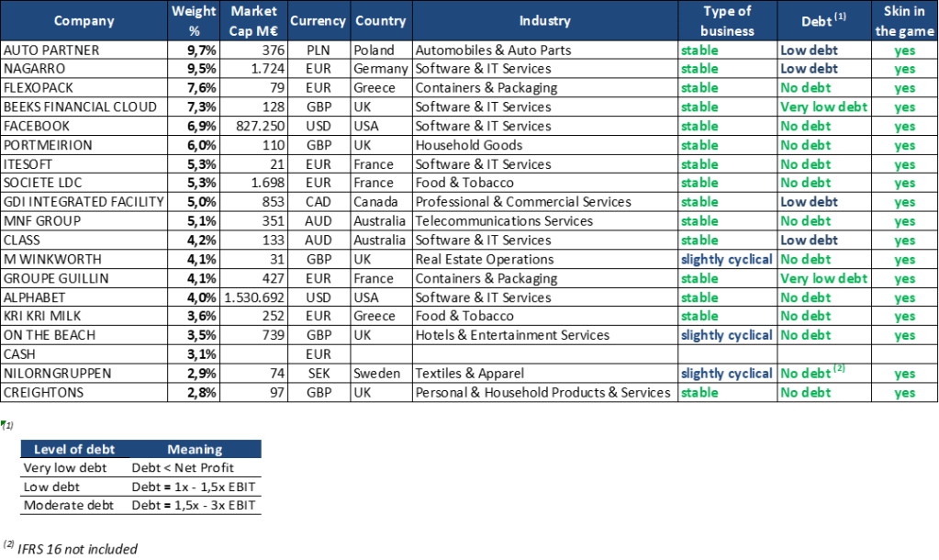Select NAGARRO weight 9,5% cell
This screenshot has width=939, height=560.
pyautogui.click(x=194, y=69)
